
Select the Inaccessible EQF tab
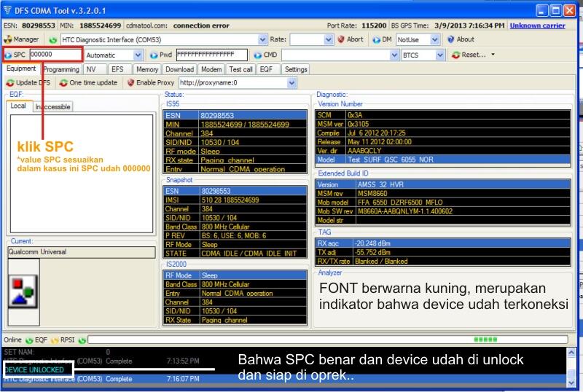coord(52,106)
